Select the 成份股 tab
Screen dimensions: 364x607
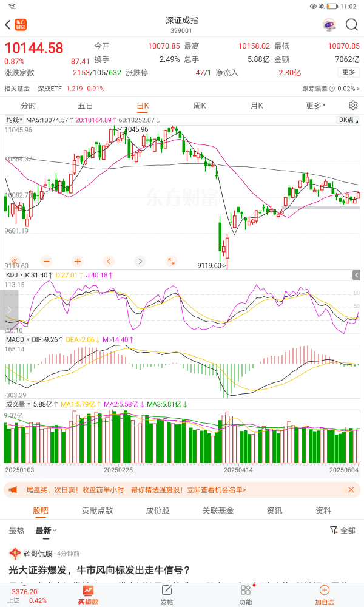[x=158, y=510]
